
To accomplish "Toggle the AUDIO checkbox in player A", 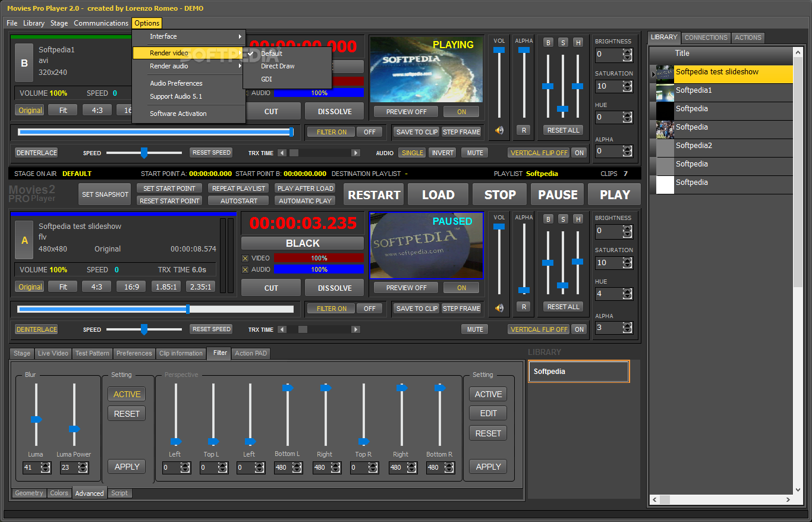I will pos(246,269).
